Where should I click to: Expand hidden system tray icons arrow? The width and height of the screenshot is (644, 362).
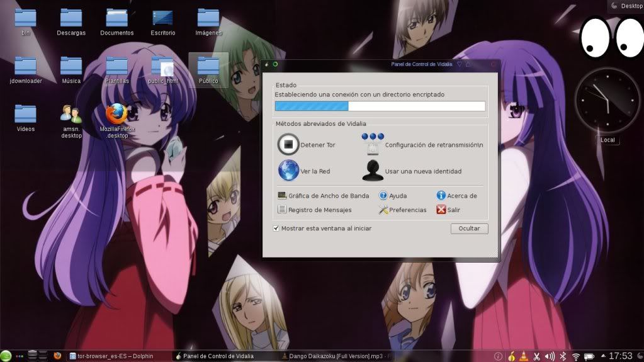click(603, 356)
